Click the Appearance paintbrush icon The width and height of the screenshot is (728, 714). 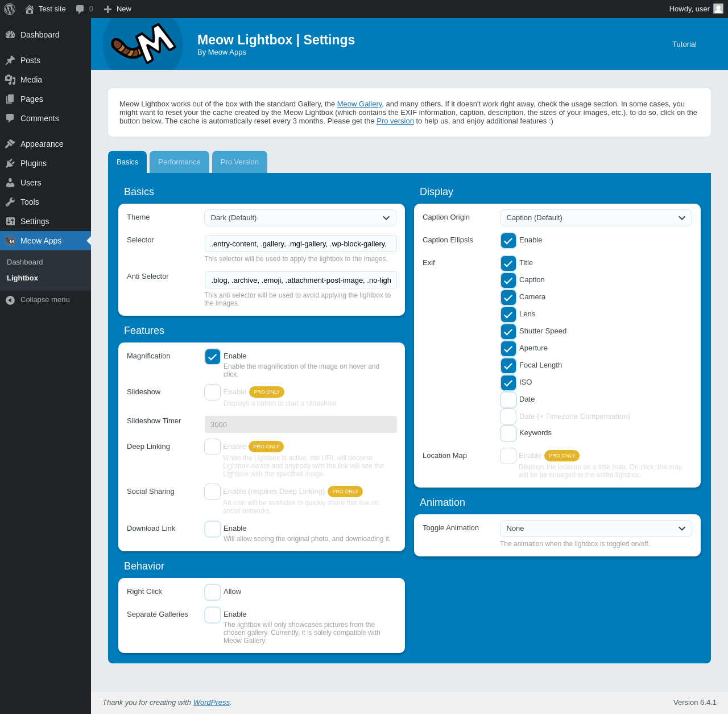tap(10, 144)
